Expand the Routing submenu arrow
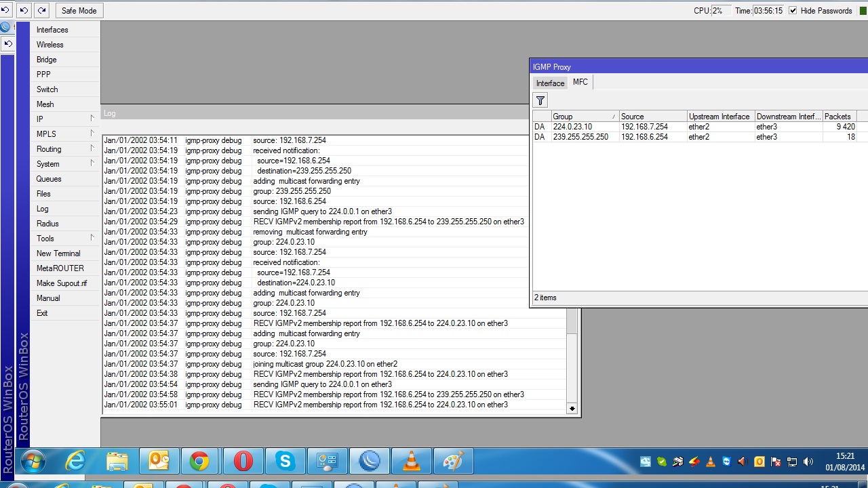Image resolution: width=868 pixels, height=488 pixels. tap(92, 148)
